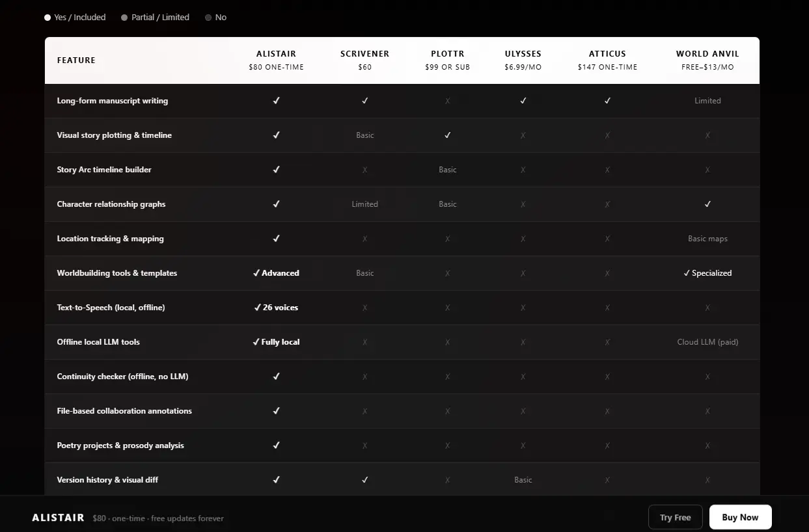Click the Fully local cell
Image resolution: width=809 pixels, height=532 pixels.
point(276,342)
